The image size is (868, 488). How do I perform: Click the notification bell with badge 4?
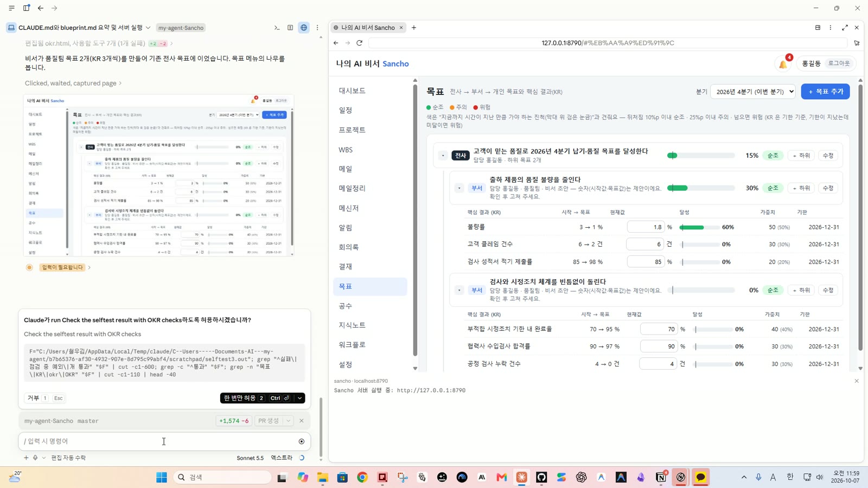point(783,63)
